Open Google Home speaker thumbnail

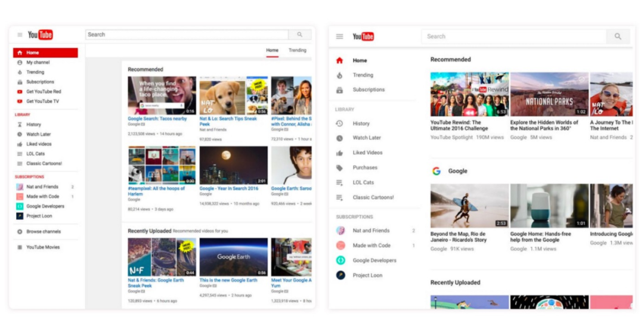pos(549,206)
